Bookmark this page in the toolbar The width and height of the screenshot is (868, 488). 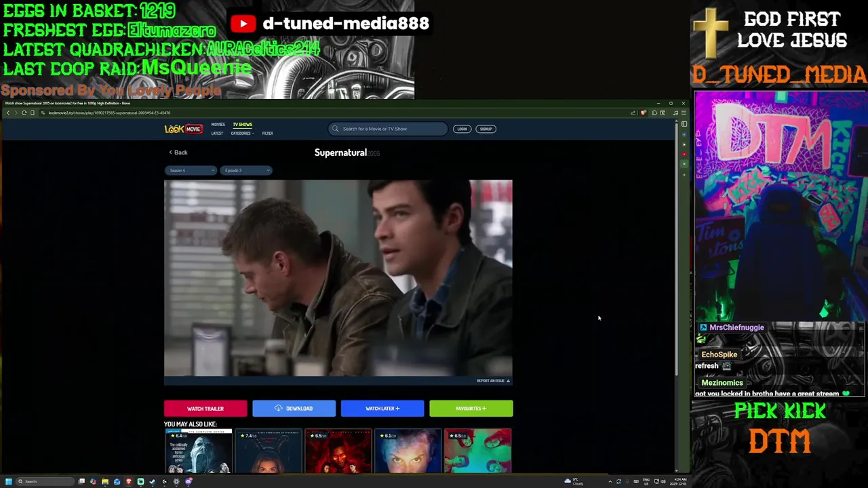point(32,113)
